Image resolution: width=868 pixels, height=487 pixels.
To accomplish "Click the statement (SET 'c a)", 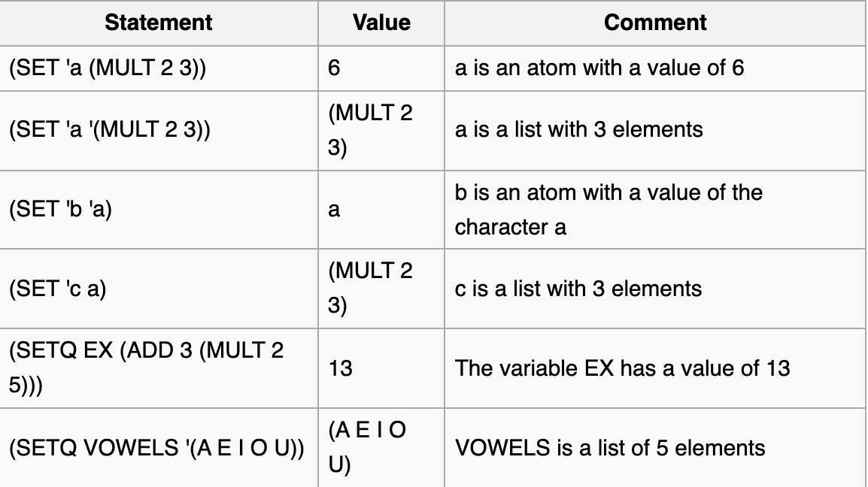I will (57, 289).
